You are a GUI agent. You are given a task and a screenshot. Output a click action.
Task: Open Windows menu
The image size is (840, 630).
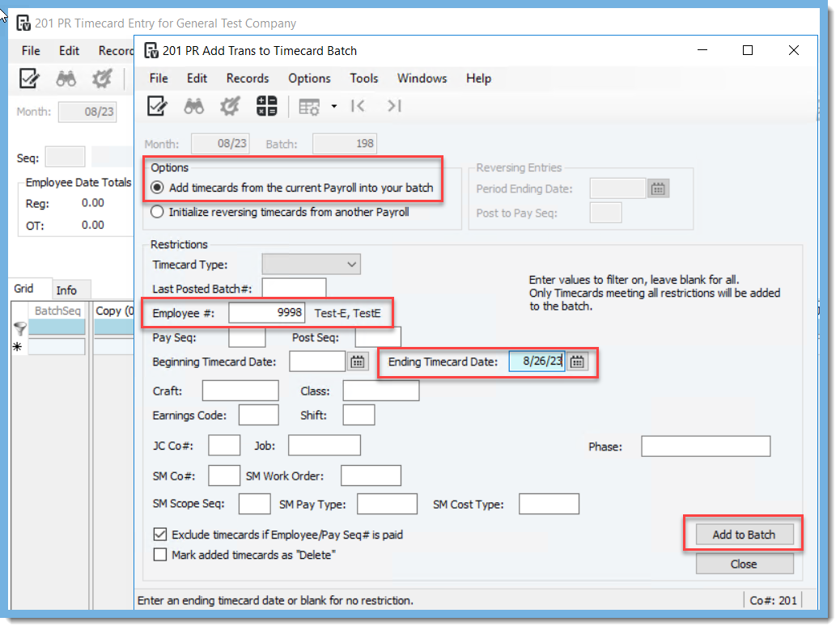coord(422,78)
